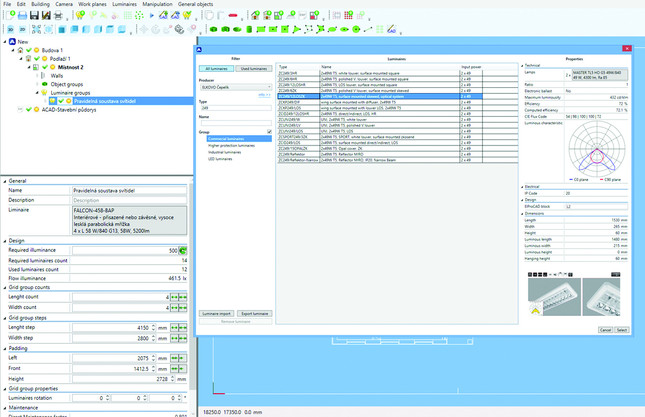This screenshot has height=417, width=645.
Task: Click the red minus shape toolbar icon
Action: click(x=233, y=17)
